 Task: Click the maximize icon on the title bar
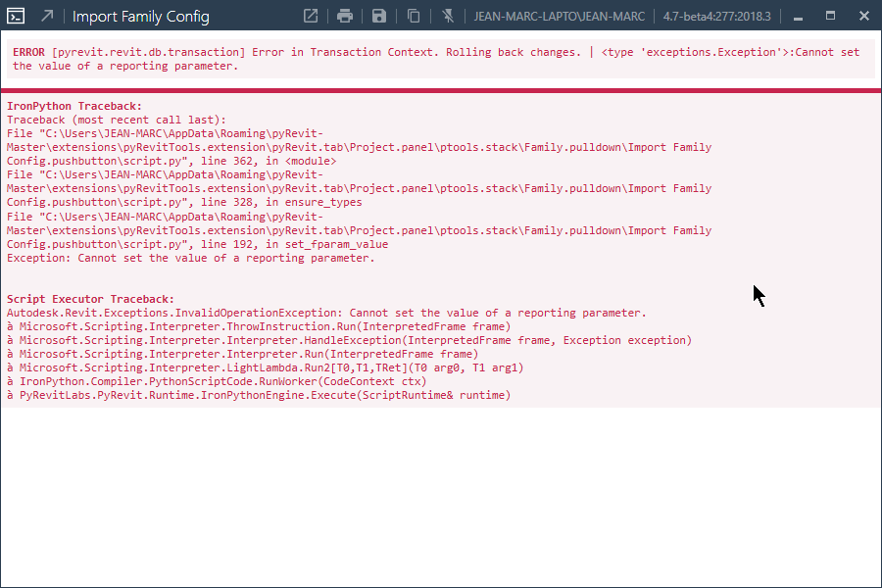pyautogui.click(x=830, y=16)
